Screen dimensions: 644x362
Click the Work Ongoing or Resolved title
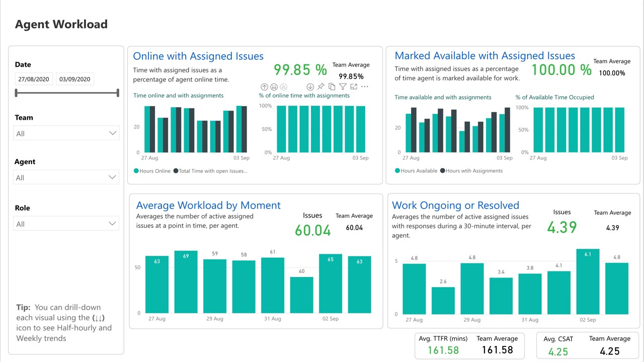click(x=455, y=205)
